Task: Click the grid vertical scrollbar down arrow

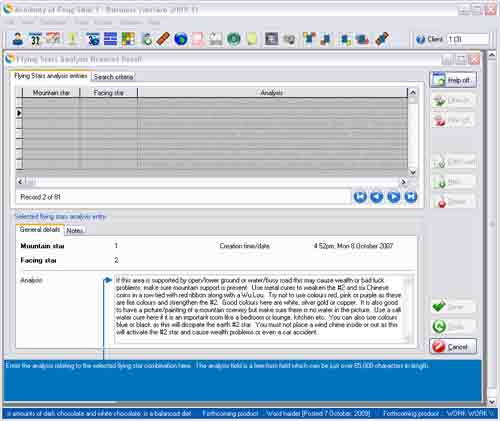Action: 413,172
